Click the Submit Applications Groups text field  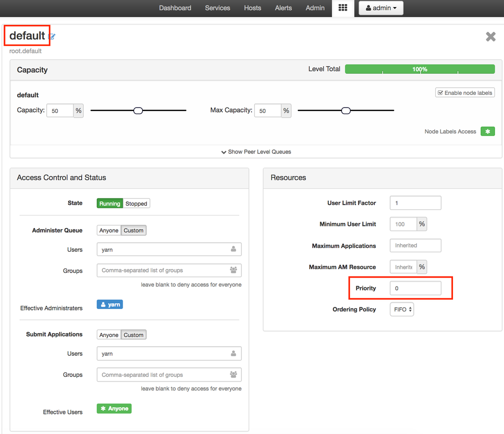(169, 374)
